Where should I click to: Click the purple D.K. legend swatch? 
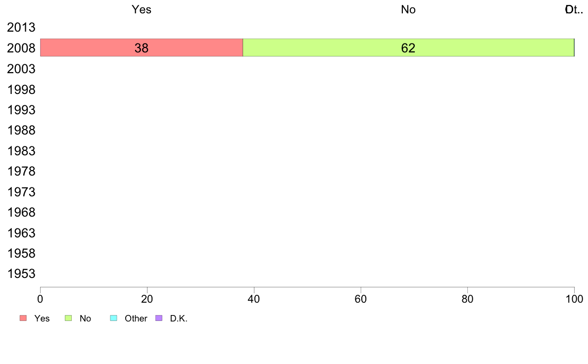(159, 318)
